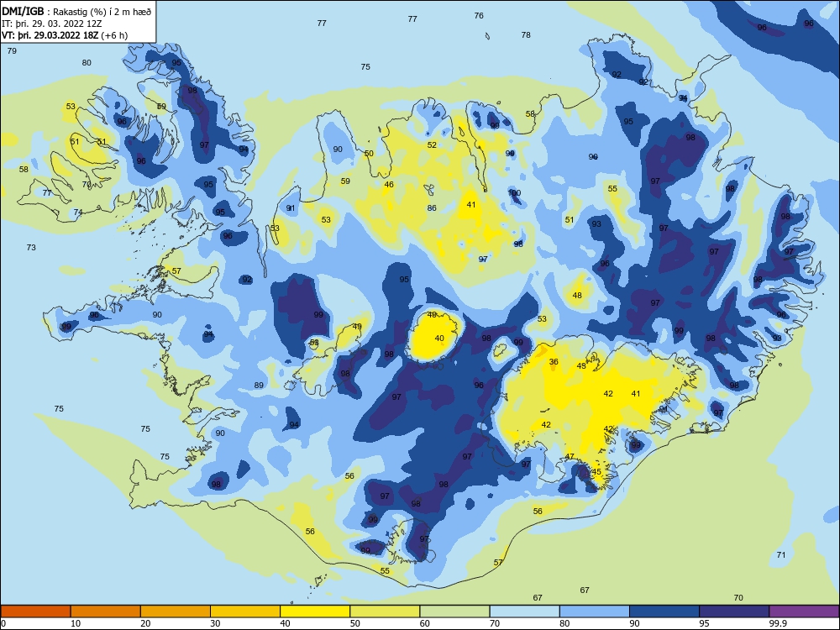Click the '73' value over the western sea
The image size is (840, 630).
[x=31, y=248]
